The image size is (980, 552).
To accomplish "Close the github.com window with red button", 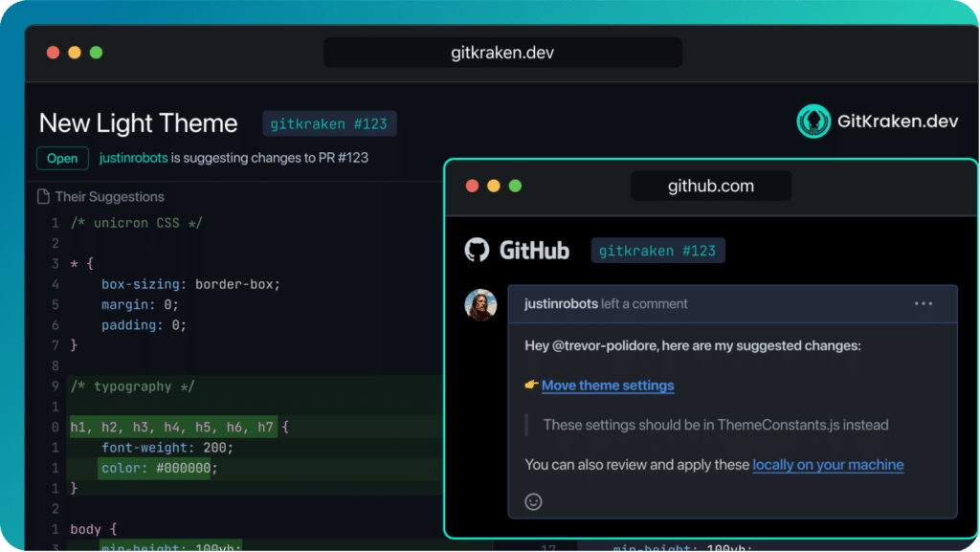I will coord(472,187).
